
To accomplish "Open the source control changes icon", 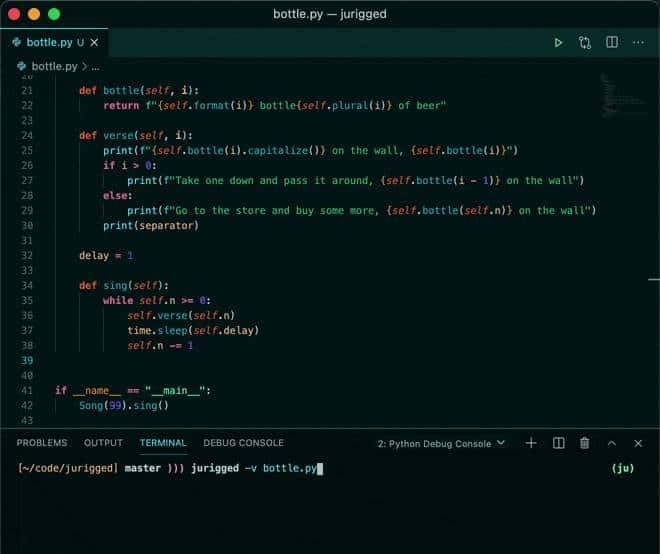I will pos(585,43).
